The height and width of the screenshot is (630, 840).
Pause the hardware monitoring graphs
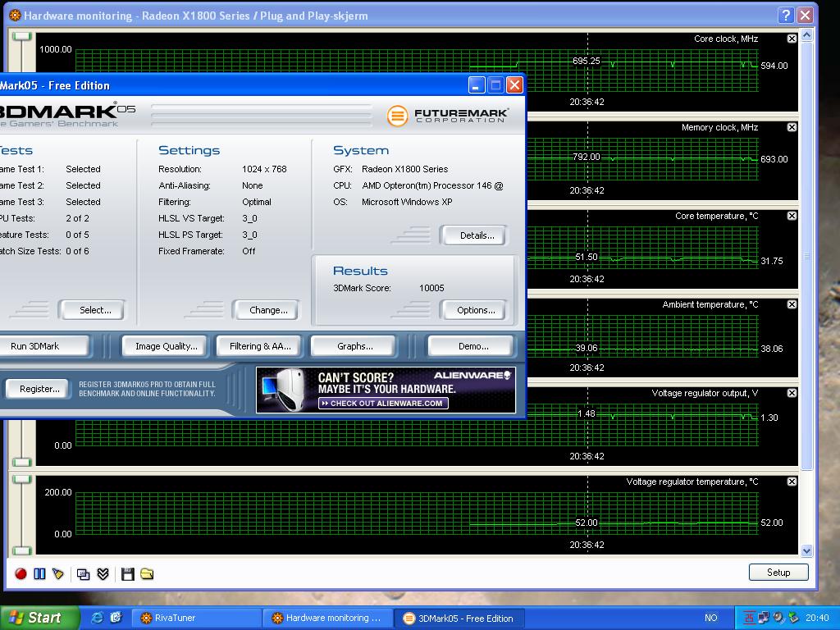(39, 574)
